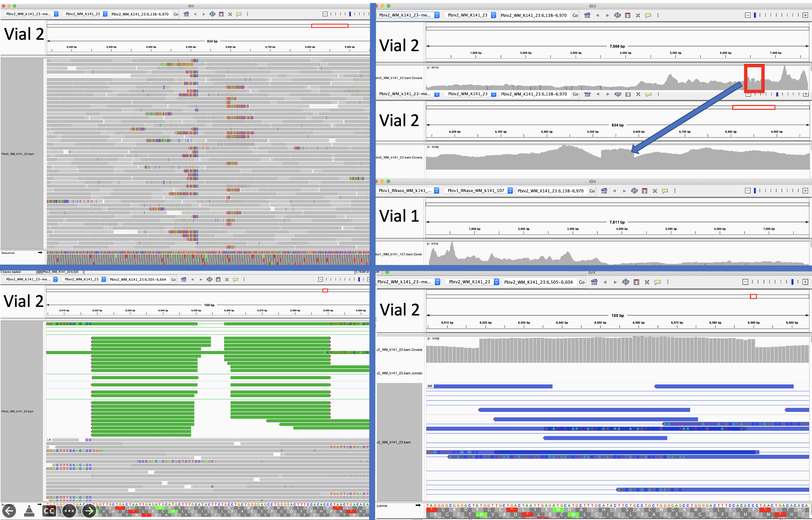
Task: Click the resize-to-fit icon in the Vial 1 toolbar
Action: click(x=655, y=191)
